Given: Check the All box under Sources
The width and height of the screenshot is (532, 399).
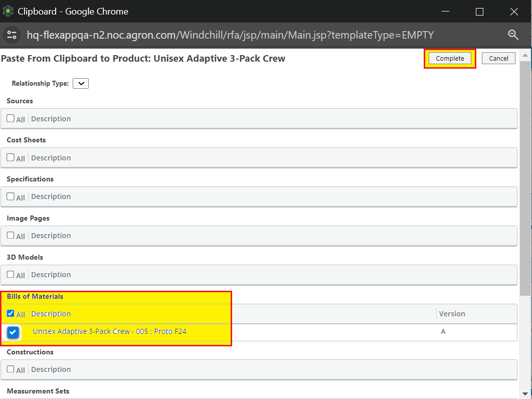Looking at the screenshot, I should point(11,118).
